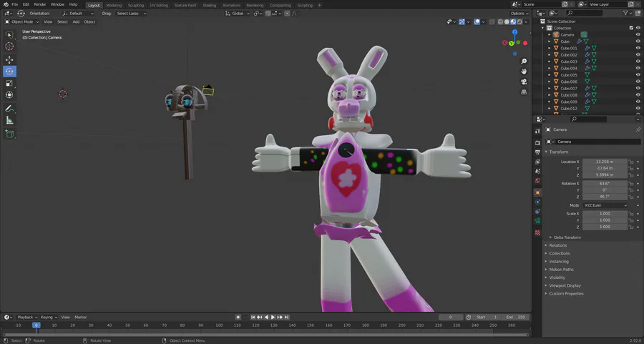Hide Cube.001 using its eye icon

click(x=638, y=48)
